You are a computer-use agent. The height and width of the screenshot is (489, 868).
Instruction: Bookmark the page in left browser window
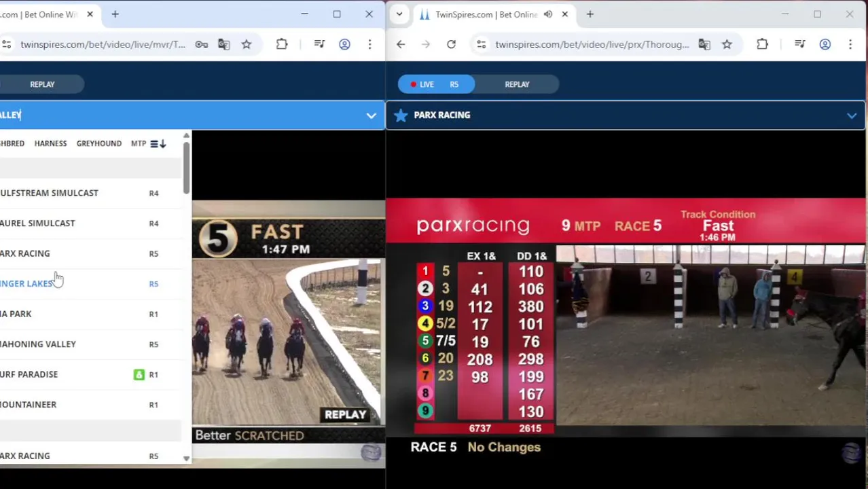(247, 44)
